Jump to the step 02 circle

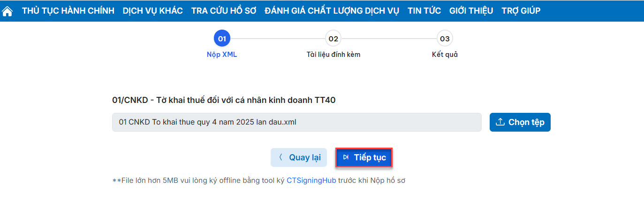point(333,39)
